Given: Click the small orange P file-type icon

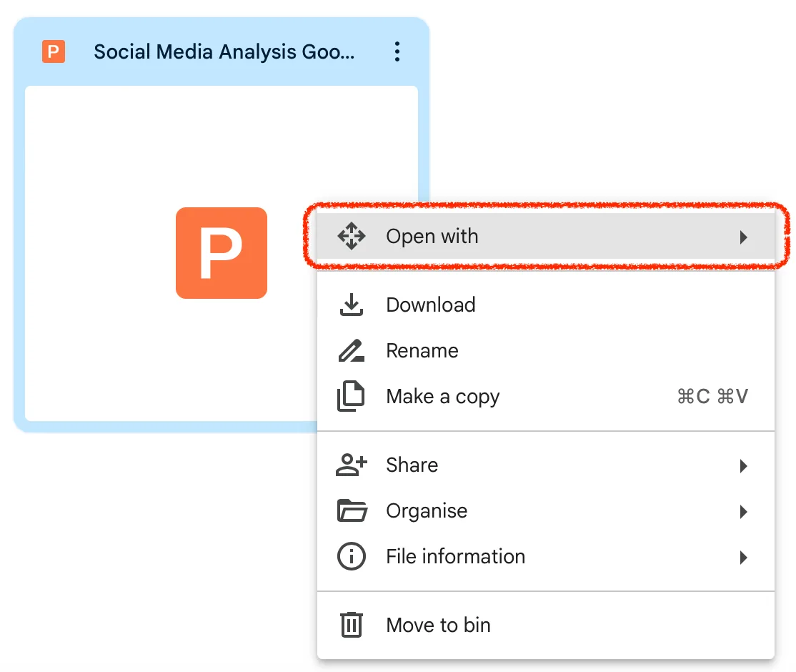Looking at the screenshot, I should pyautogui.click(x=54, y=51).
